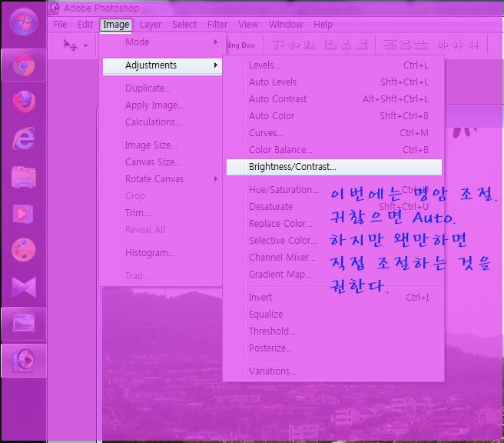Open the View menu
Viewport: 504px width, 443px height.
(x=248, y=25)
